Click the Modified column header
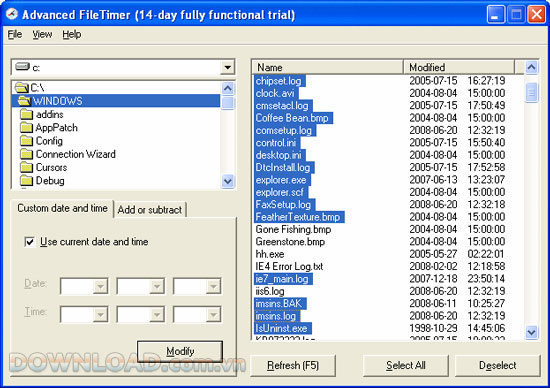 pyautogui.click(x=459, y=67)
